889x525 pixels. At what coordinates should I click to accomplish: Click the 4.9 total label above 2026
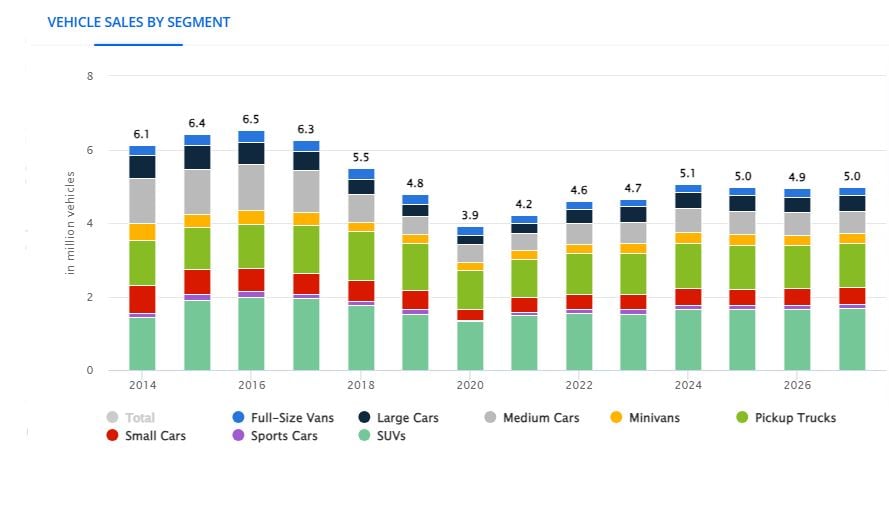(x=797, y=177)
